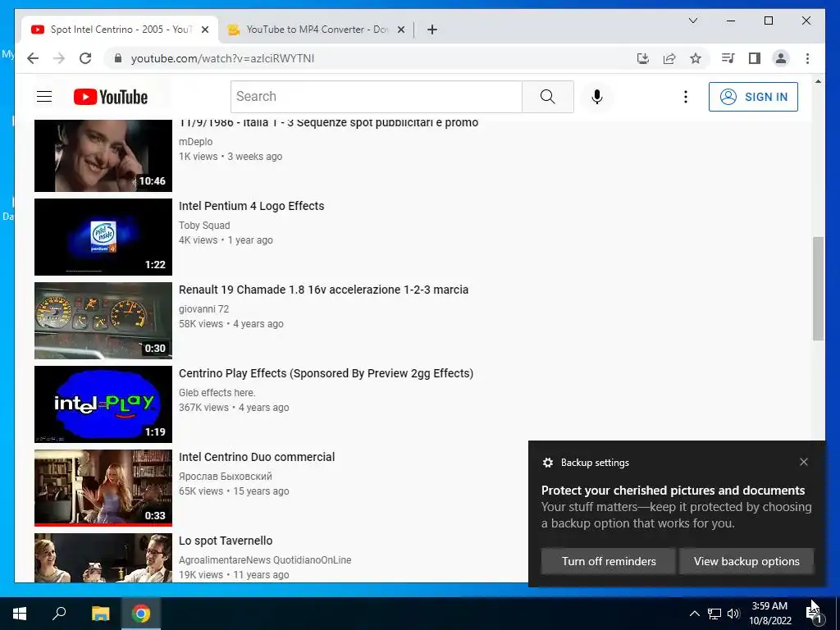The width and height of the screenshot is (840, 630).
Task: Open Chrome three-dot customize menu
Action: pyautogui.click(x=807, y=58)
